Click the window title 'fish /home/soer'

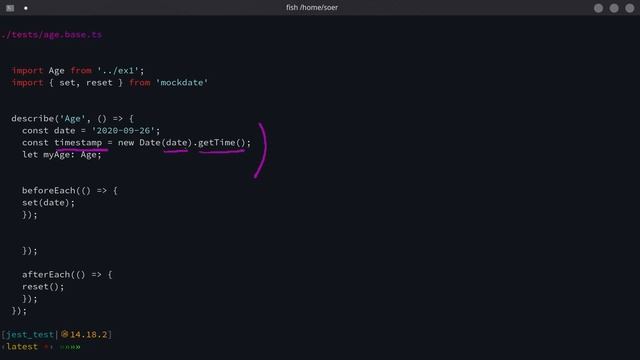[312, 7]
